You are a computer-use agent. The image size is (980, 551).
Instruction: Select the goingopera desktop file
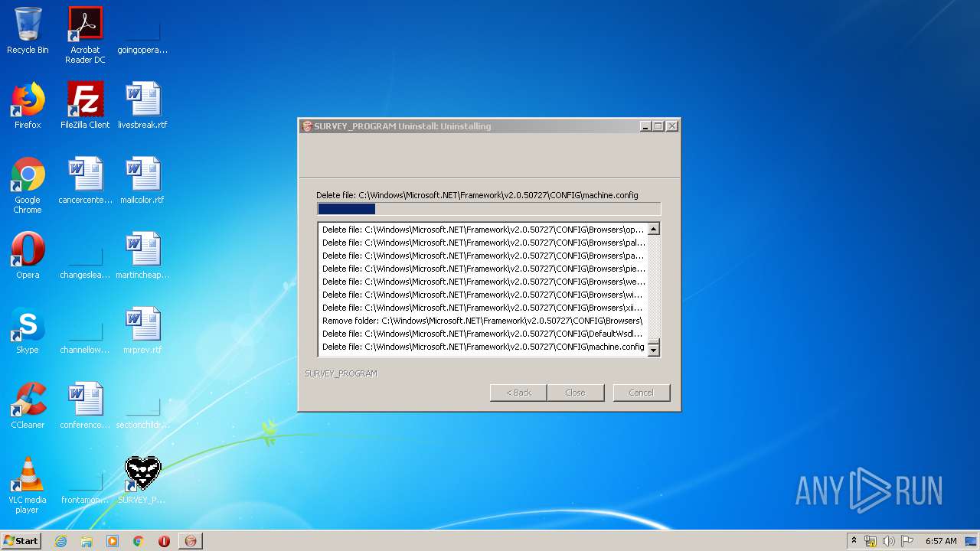point(142,31)
